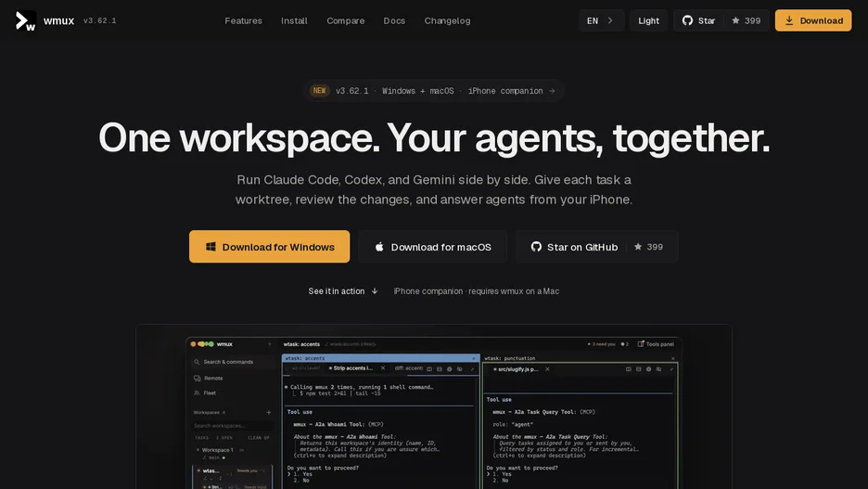The image size is (868, 489).
Task: Click the Windows logo icon in download button
Action: click(x=211, y=247)
